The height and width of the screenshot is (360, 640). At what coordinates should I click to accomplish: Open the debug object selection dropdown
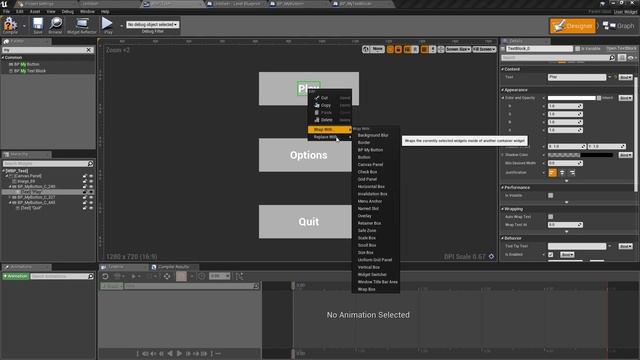152,24
